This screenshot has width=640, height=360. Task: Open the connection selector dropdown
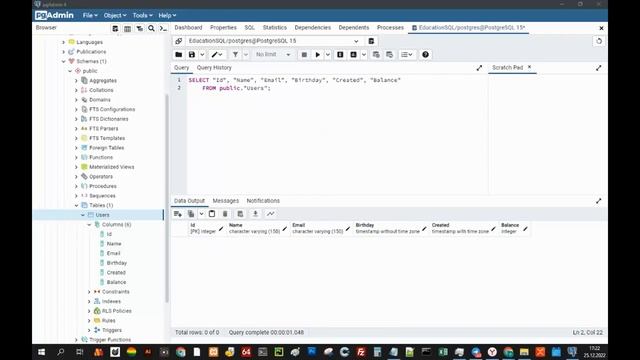point(356,41)
